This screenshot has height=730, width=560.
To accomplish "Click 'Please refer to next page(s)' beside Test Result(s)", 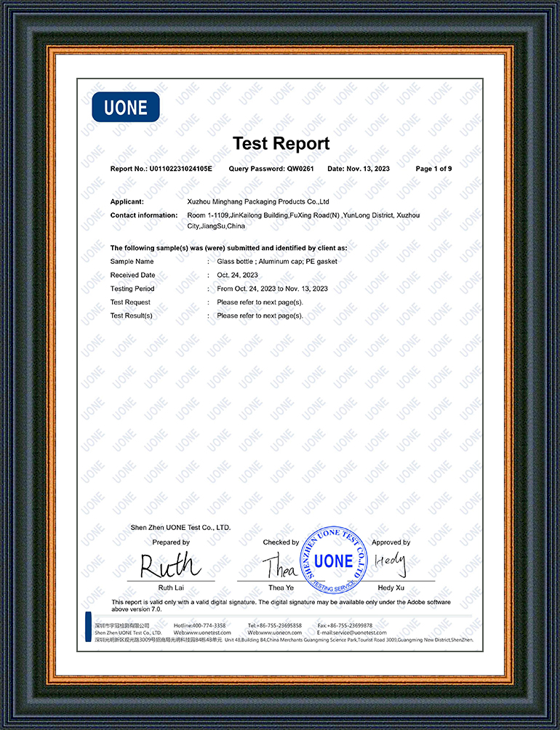I will click(260, 316).
